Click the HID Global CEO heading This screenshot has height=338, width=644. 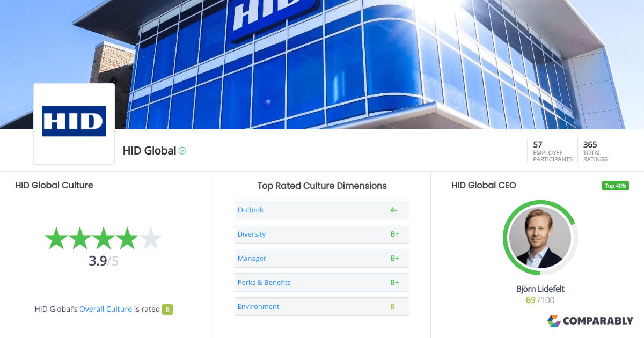pyautogui.click(x=484, y=185)
